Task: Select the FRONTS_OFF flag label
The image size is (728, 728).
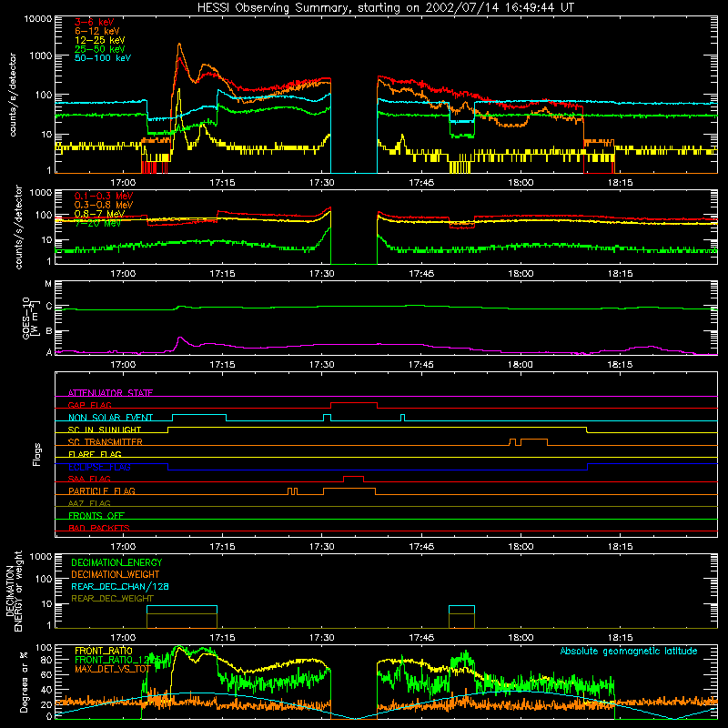Action: [x=96, y=515]
